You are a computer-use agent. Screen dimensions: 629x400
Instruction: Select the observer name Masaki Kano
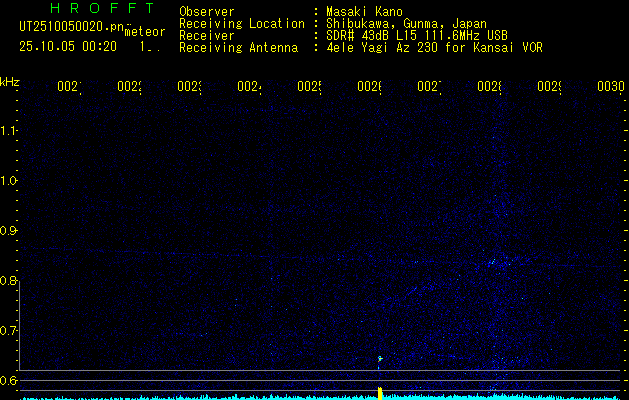364,12
